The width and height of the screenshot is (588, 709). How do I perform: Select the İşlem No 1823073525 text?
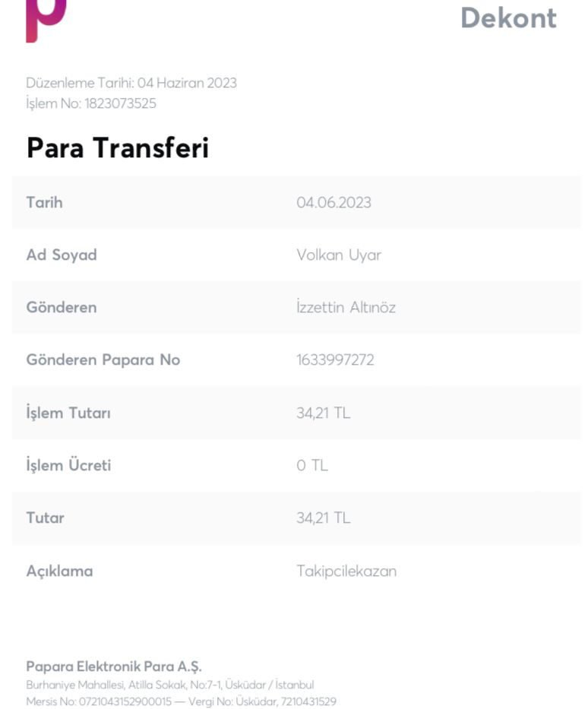point(91,103)
